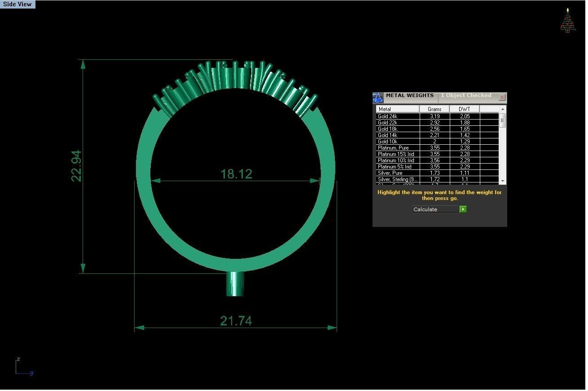Screen dimensions: 588x391
Task: Click Gold 22k grams value 2,92
Action: point(434,123)
